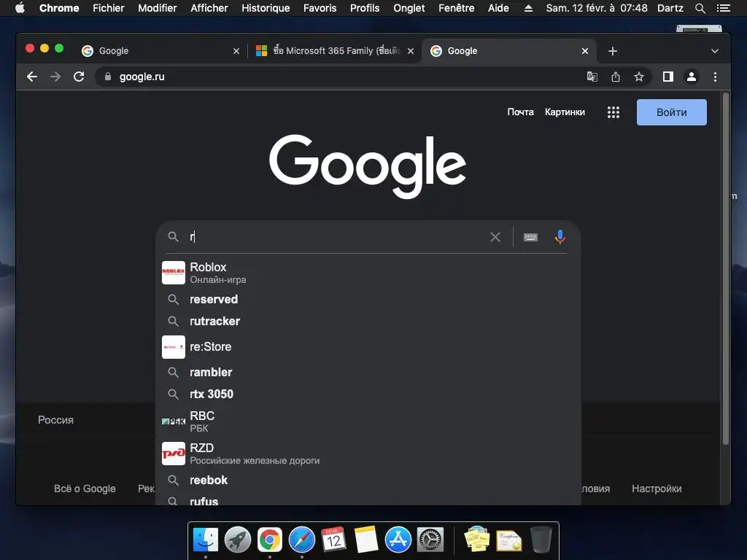Click inside the Google search field

(338, 237)
